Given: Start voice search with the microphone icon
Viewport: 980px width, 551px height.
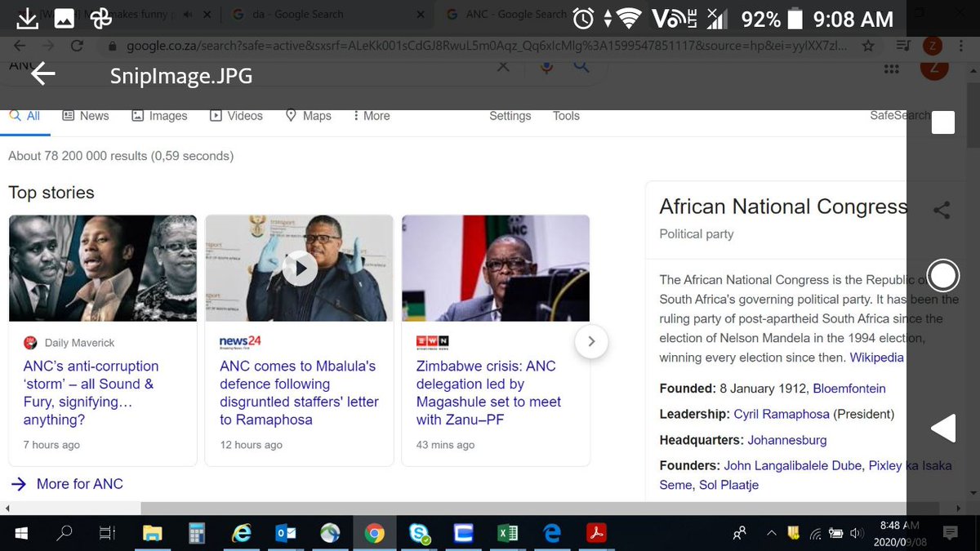Looking at the screenshot, I should (x=547, y=66).
